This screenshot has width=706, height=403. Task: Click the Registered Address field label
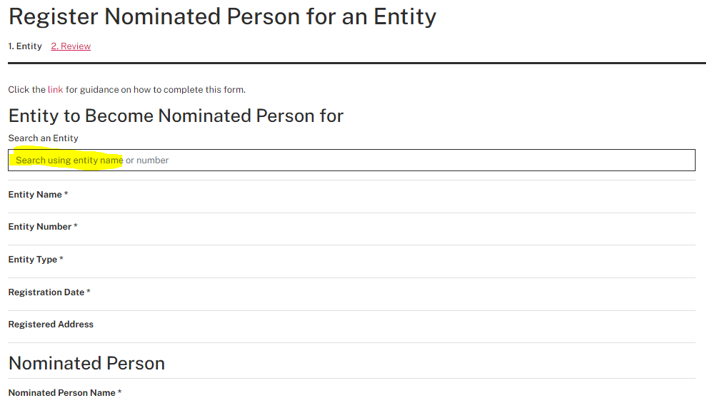(51, 324)
